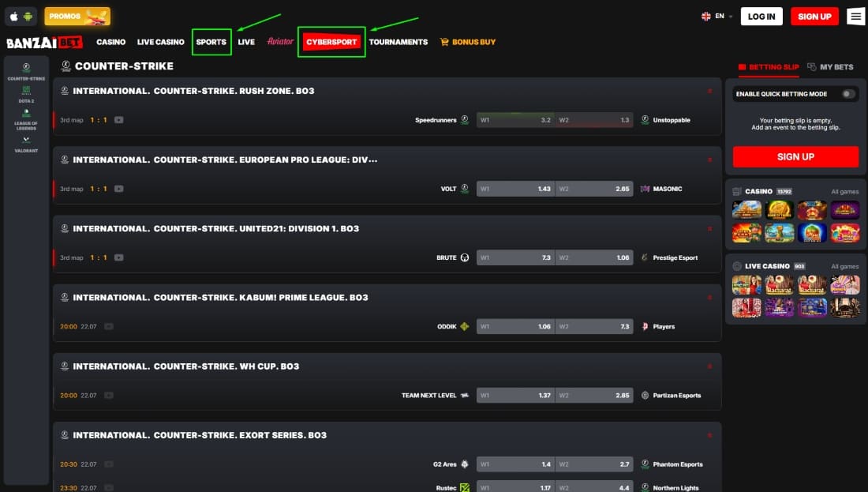
Task: Open the Casino menu item
Action: coord(110,42)
